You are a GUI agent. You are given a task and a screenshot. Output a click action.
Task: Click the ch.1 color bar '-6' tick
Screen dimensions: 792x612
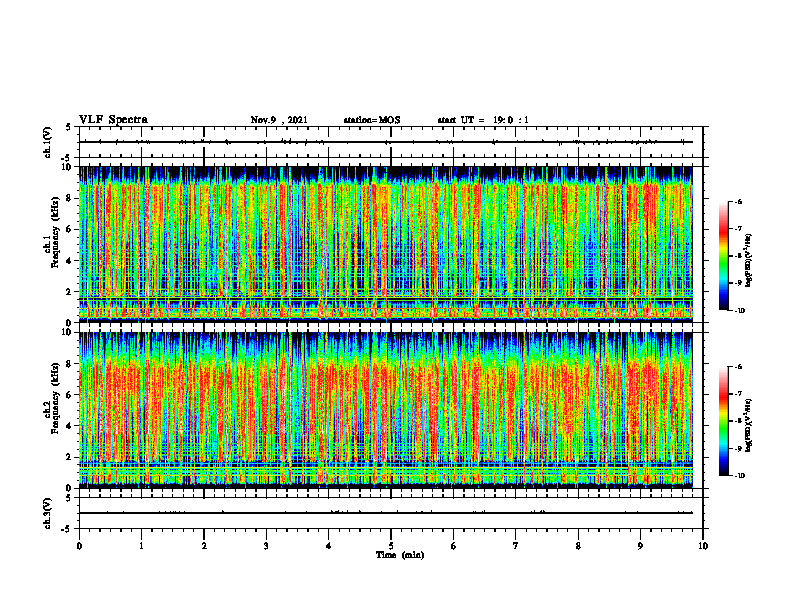coord(738,202)
